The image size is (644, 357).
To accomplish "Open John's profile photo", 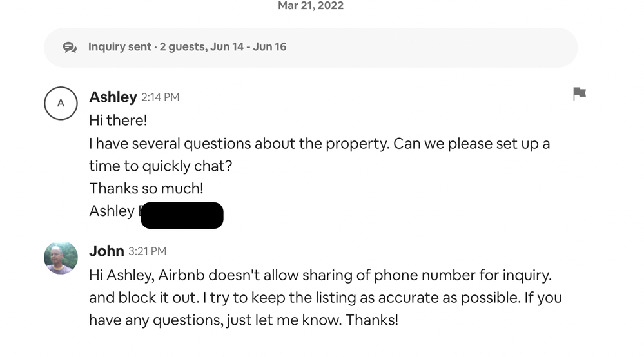I will 61,257.
